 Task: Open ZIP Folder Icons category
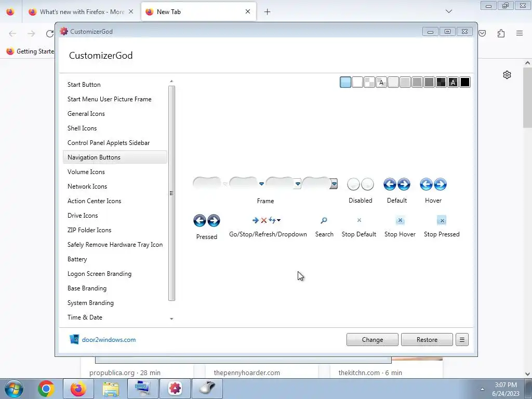(x=115, y=230)
